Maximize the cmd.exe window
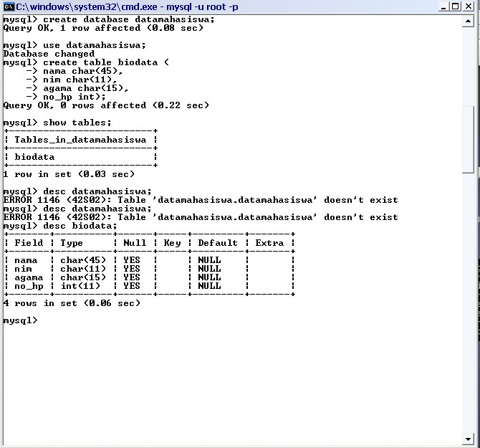This screenshot has width=480, height=448. coord(456,6)
